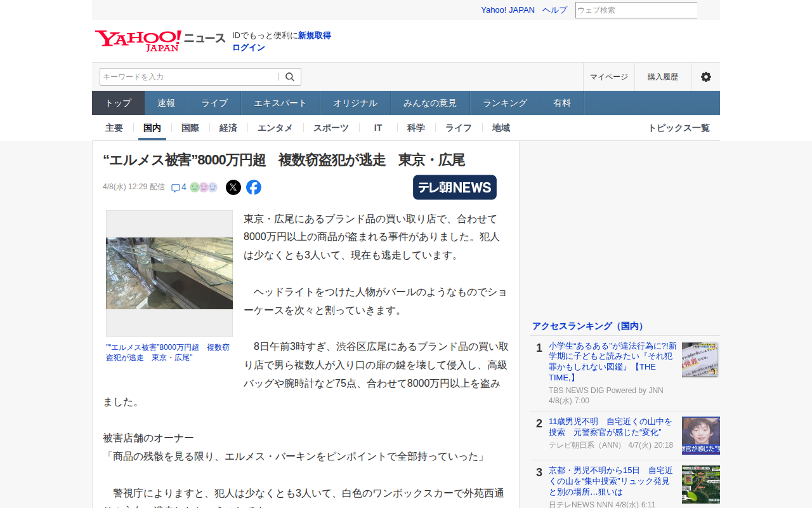Select the 国内 category
This screenshot has height=508, width=812.
(x=152, y=128)
